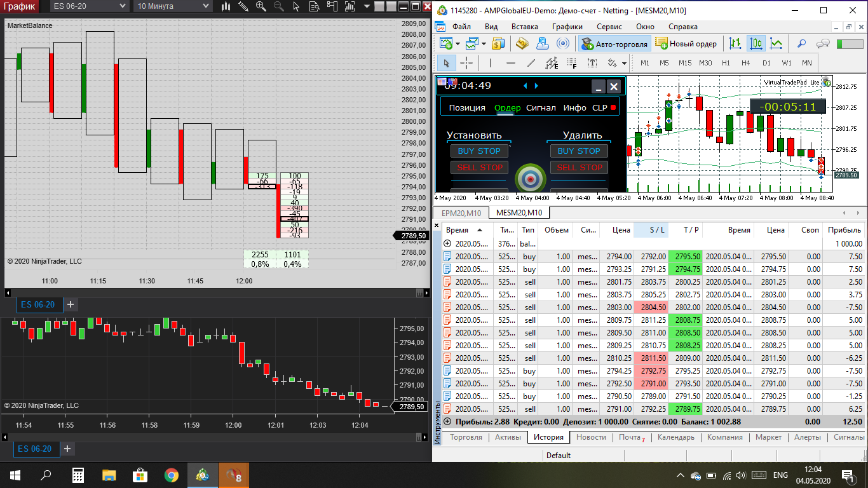Screen dimensions: 868x488
Task: Open new chart icon in MetaTrader toolbar
Action: coord(446,43)
